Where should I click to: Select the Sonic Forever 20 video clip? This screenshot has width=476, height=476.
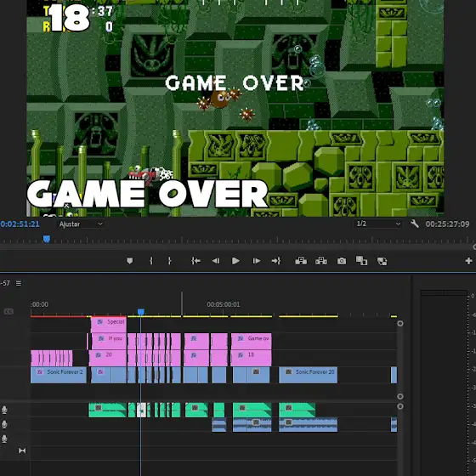pos(308,375)
